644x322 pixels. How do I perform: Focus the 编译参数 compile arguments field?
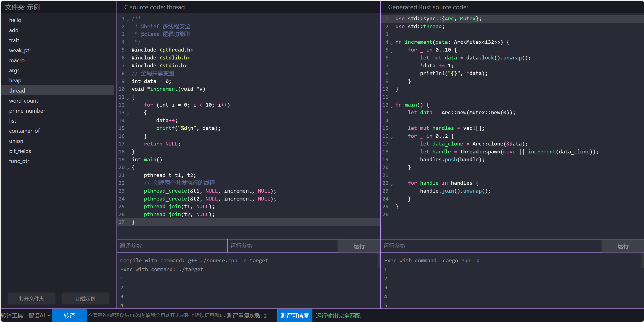(x=172, y=246)
